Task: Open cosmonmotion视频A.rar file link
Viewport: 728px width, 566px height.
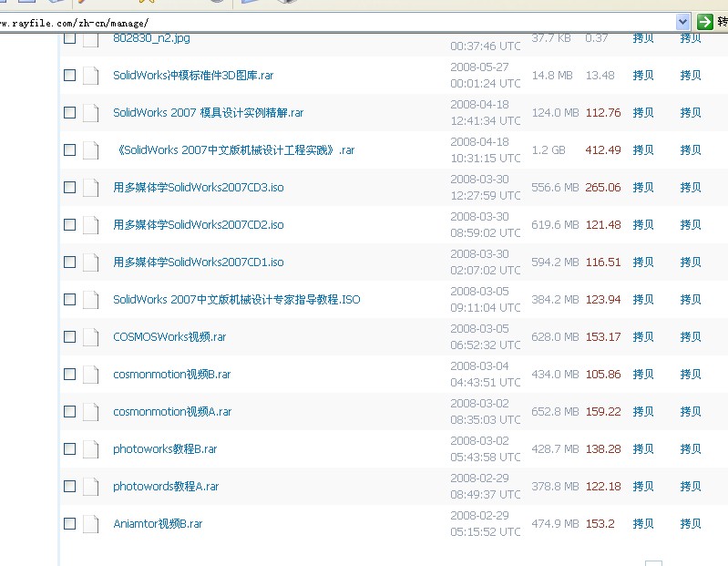Action: tap(172, 412)
